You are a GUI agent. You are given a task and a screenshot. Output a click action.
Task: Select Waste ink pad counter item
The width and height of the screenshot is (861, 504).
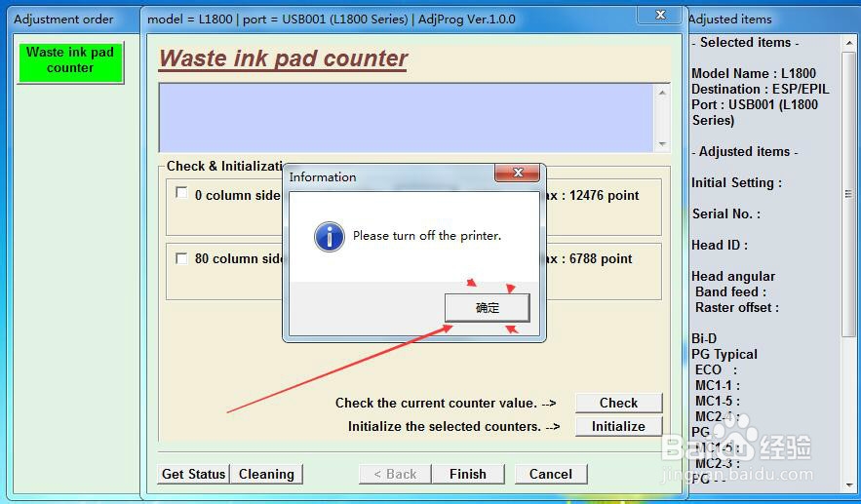(x=70, y=60)
